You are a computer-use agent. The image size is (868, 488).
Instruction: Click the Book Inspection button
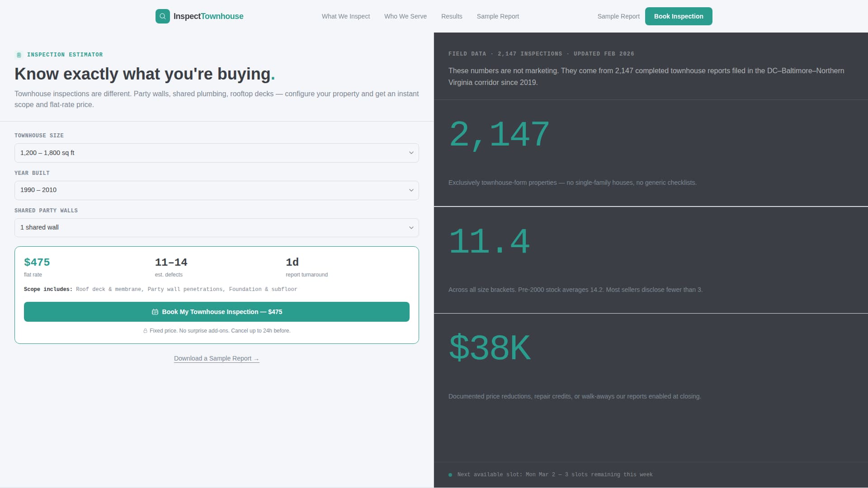(x=678, y=16)
